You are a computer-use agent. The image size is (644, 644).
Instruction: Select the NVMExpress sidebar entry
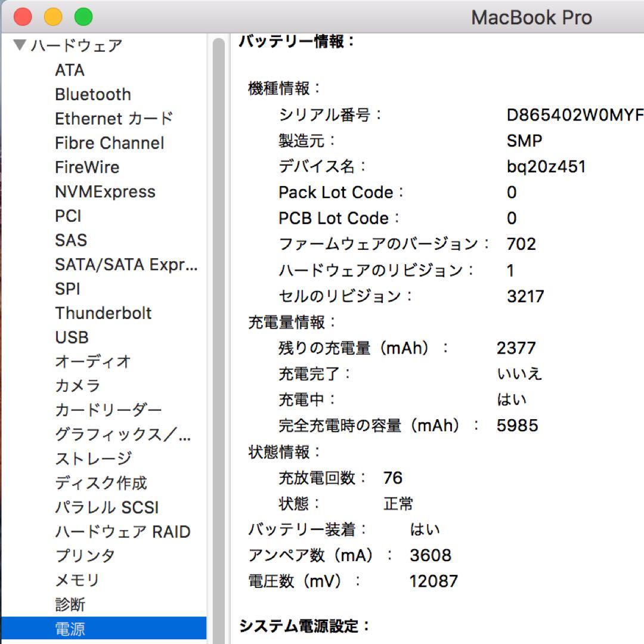pyautogui.click(x=104, y=191)
